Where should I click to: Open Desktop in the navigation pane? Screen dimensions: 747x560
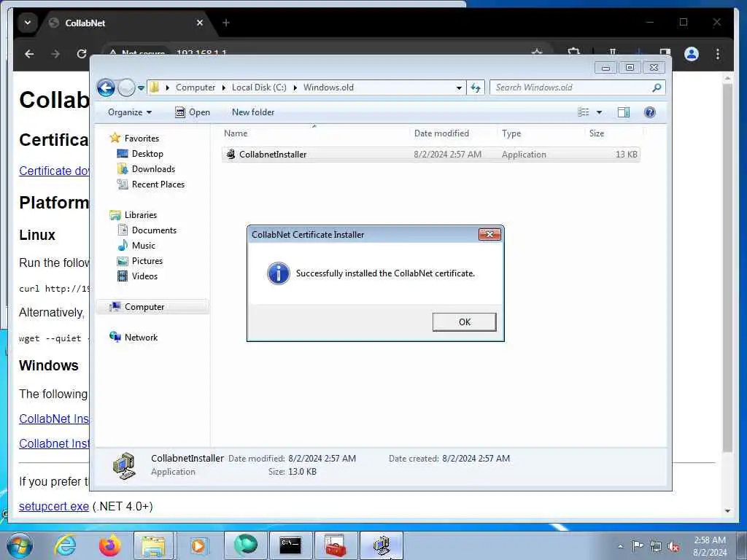click(x=147, y=154)
